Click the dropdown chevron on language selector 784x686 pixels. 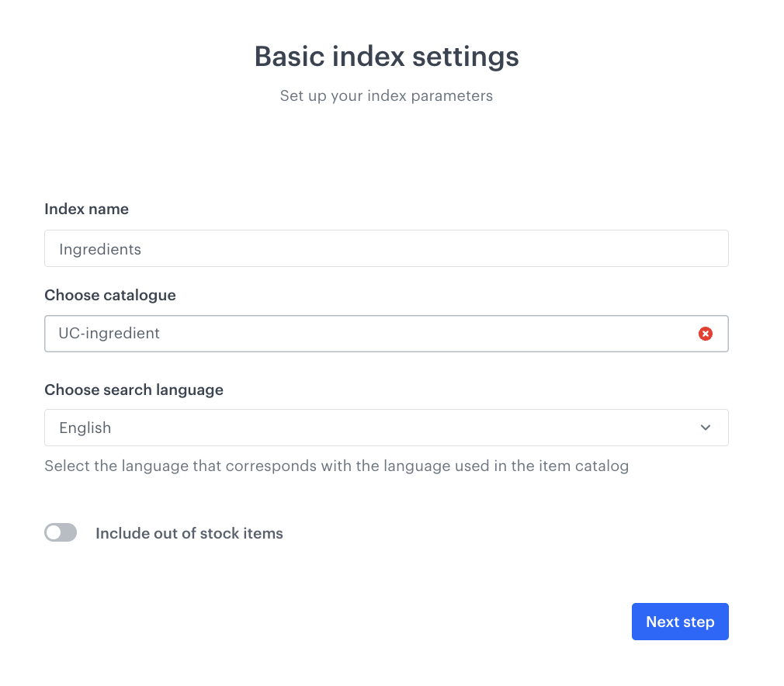706,428
